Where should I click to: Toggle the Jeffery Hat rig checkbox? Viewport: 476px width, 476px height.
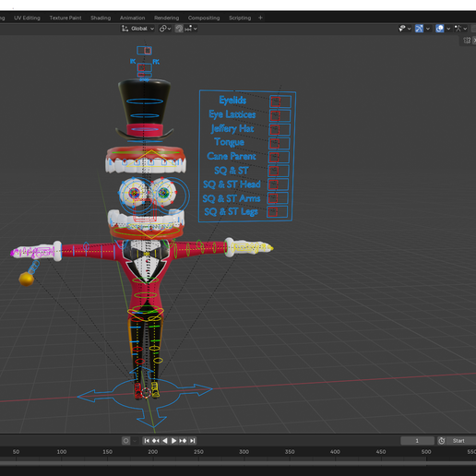(280, 129)
